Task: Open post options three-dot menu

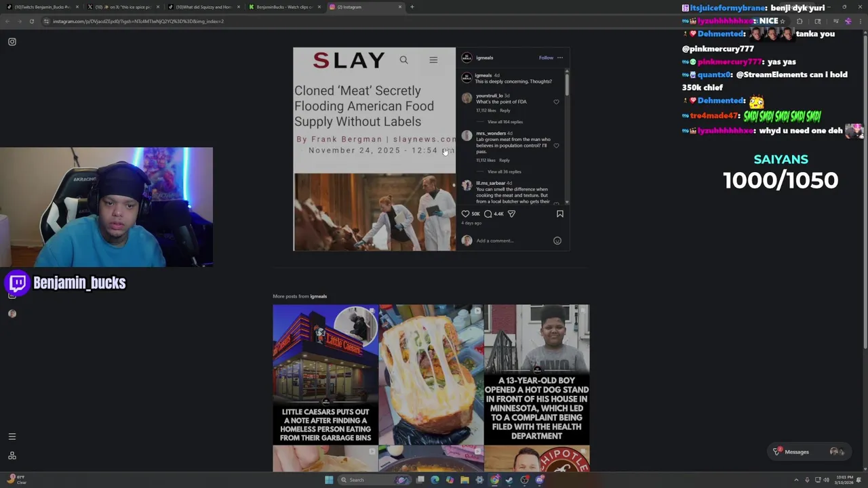Action: [x=560, y=58]
